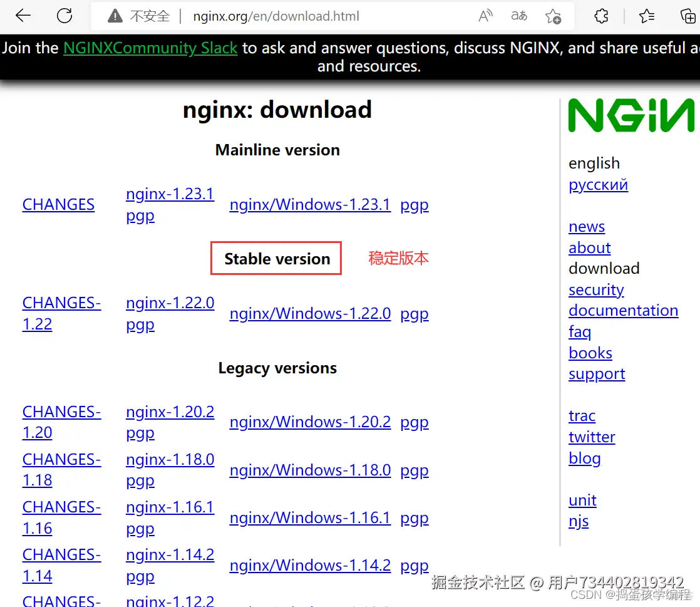Image resolution: width=700 pixels, height=607 pixels.
Task: Download nginx-1.12.2 source
Action: click(x=170, y=601)
